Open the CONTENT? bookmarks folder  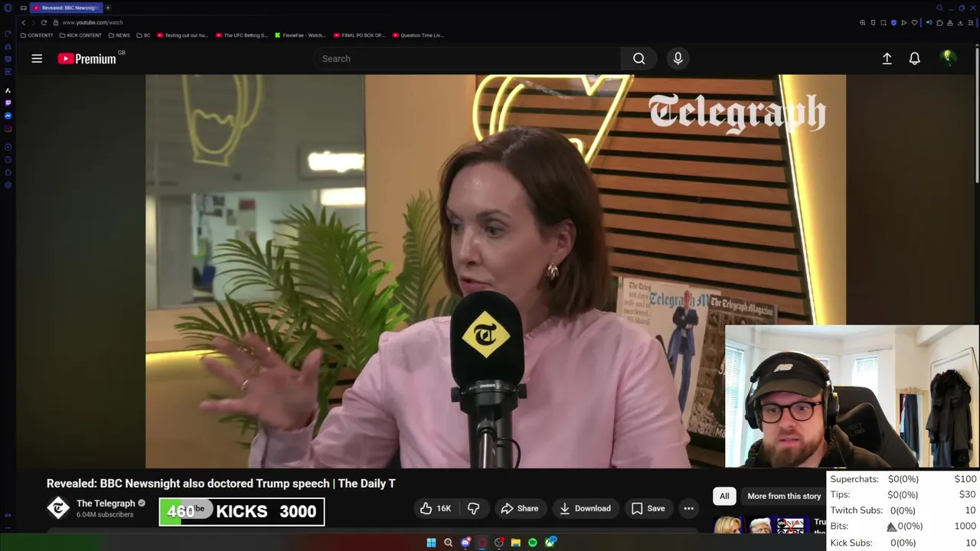click(x=37, y=35)
